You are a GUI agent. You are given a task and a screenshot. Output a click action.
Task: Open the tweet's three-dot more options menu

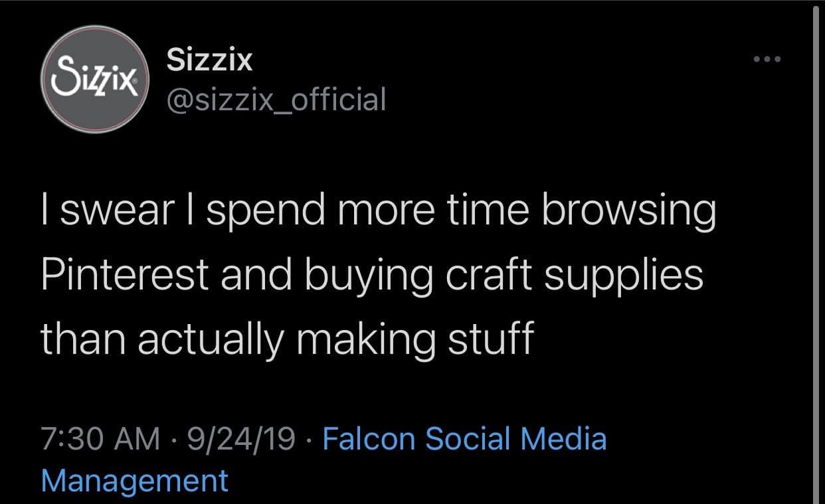[768, 60]
